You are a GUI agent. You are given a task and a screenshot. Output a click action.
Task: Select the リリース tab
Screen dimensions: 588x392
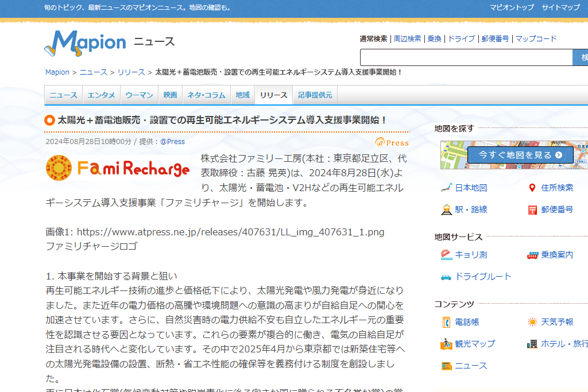point(274,95)
